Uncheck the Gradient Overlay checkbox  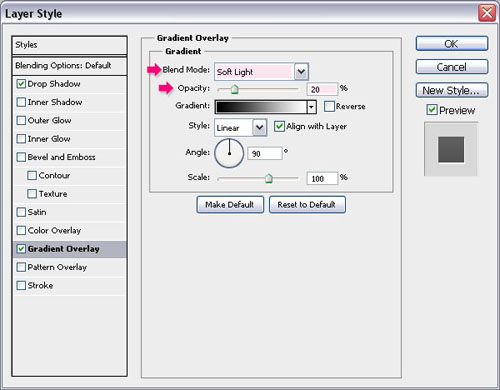21,249
